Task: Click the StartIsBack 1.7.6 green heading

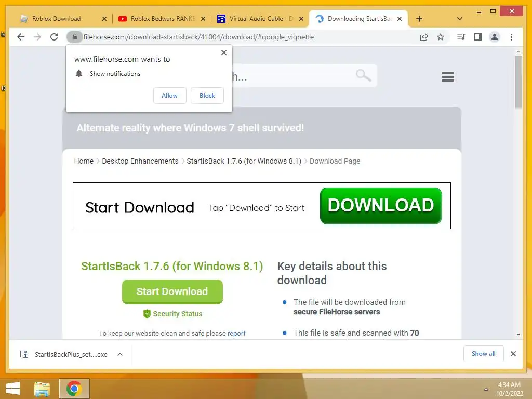Action: pos(172,266)
